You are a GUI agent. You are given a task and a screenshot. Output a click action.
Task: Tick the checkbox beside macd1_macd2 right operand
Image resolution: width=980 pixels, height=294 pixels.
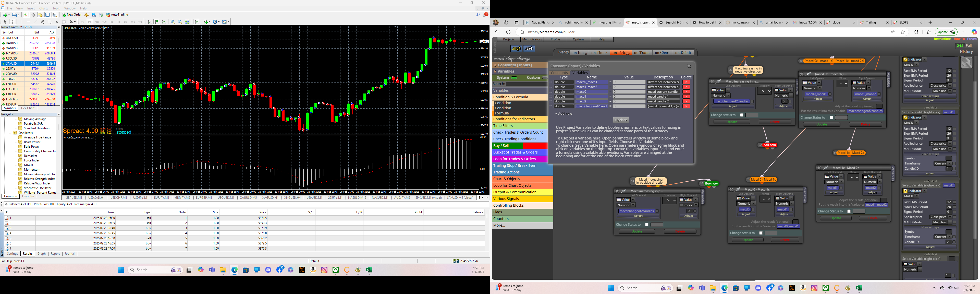point(879,94)
